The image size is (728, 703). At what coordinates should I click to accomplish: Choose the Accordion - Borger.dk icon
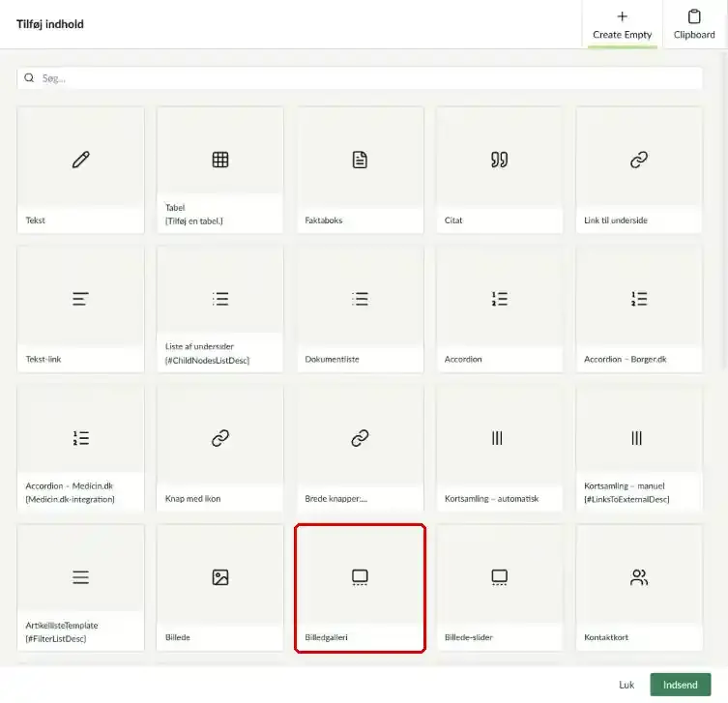(639, 299)
